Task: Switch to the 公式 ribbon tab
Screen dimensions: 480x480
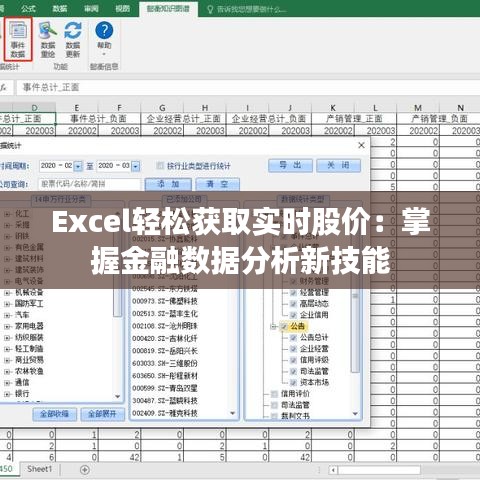Action: pos(28,8)
